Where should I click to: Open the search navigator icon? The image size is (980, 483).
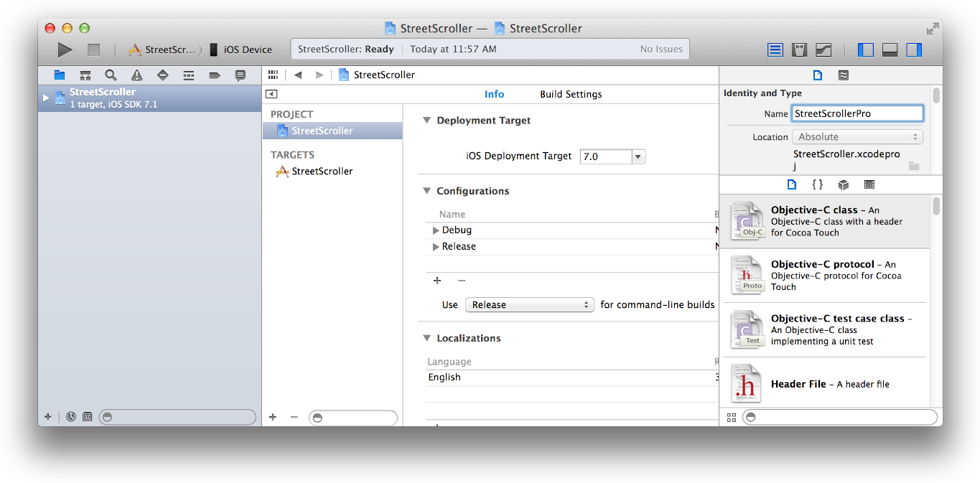(111, 75)
